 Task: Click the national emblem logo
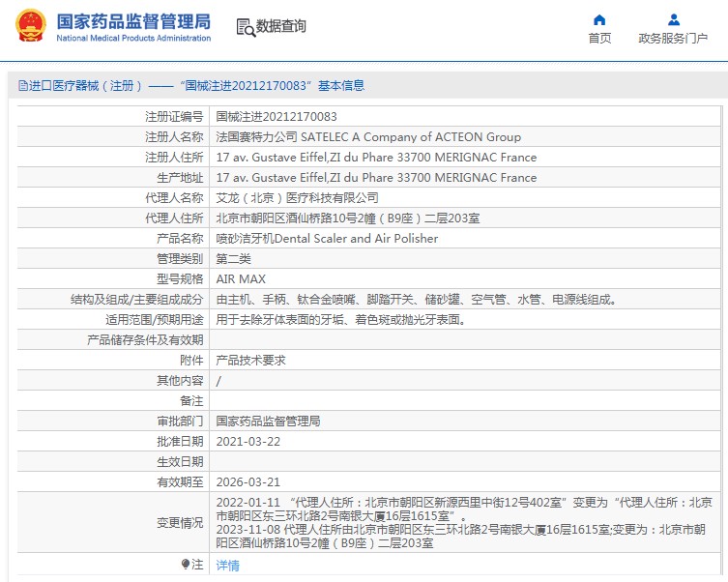click(31, 25)
